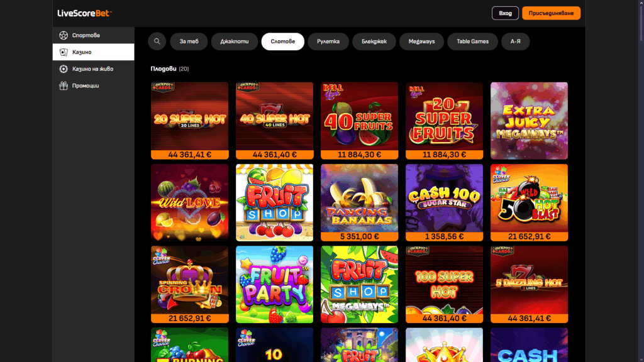This screenshot has width=644, height=362.
Task: Click the Вход login button
Action: [505, 13]
